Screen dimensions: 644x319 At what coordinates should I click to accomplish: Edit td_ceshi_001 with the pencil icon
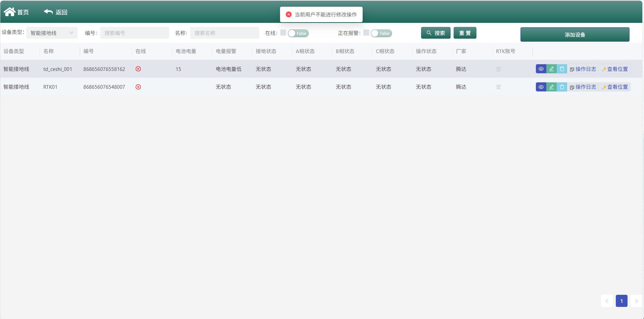point(551,69)
